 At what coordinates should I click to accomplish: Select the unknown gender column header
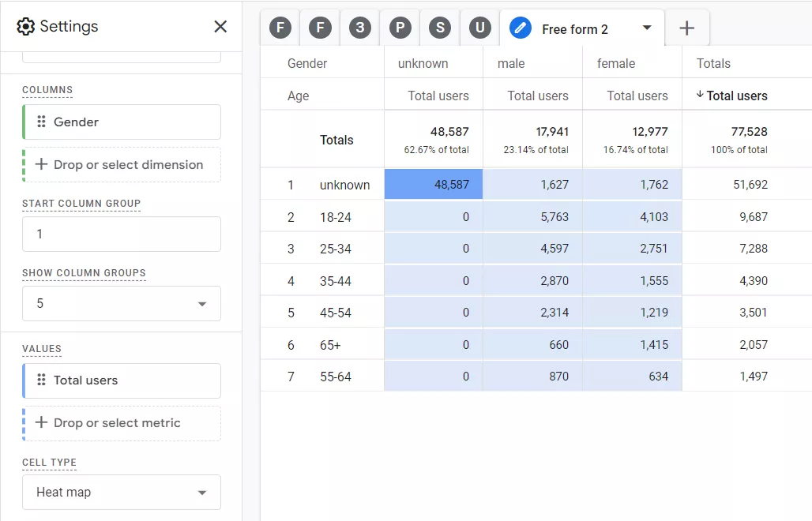coord(423,63)
